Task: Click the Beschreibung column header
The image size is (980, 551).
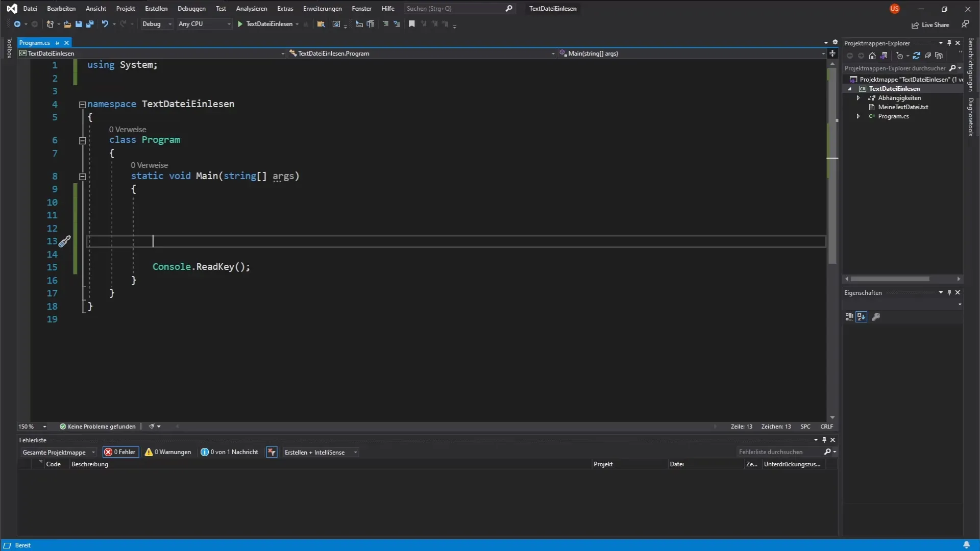Action: click(x=90, y=464)
